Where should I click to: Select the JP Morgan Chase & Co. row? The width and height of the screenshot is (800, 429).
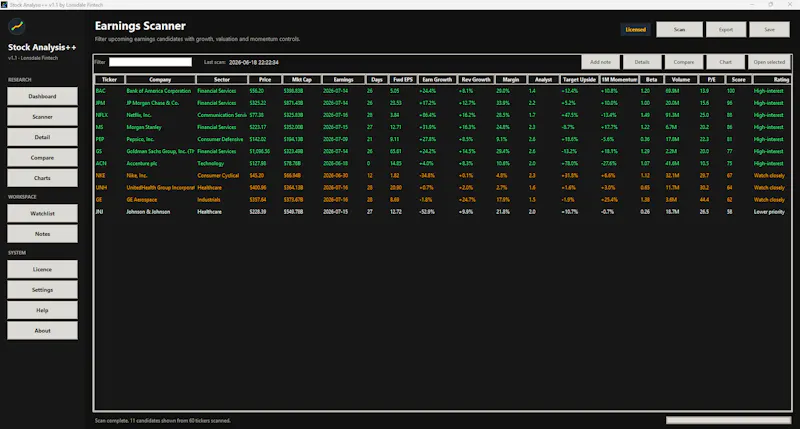click(x=443, y=103)
